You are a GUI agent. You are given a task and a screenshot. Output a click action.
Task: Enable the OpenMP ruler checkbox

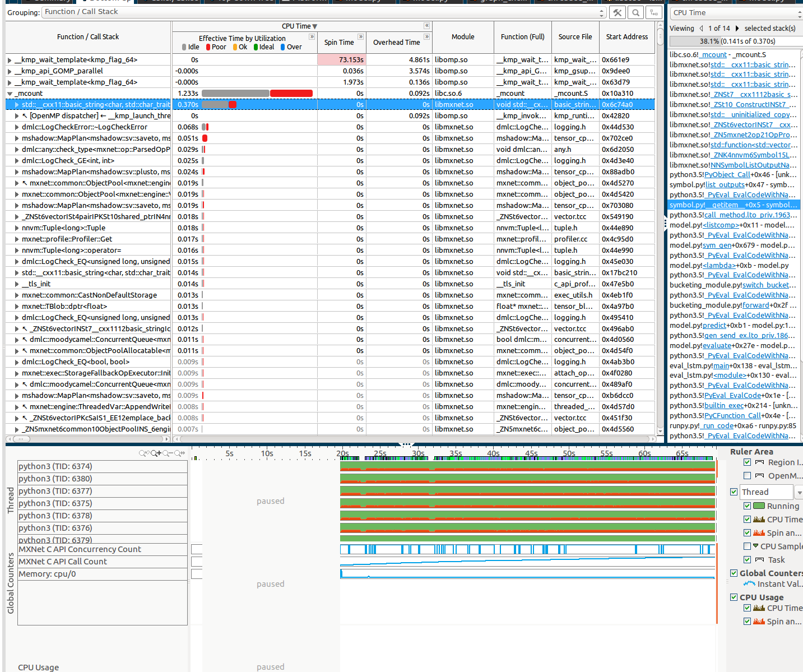[x=747, y=476]
